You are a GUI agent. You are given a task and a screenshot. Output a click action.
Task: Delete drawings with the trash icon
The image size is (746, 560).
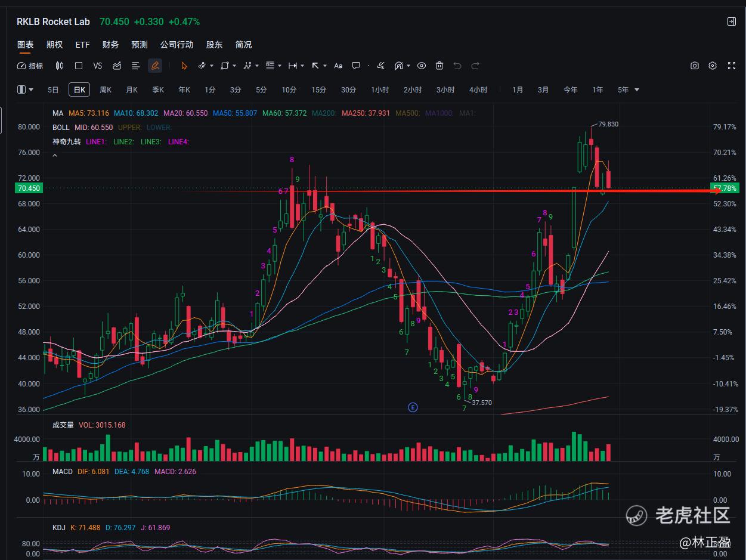[439, 66]
